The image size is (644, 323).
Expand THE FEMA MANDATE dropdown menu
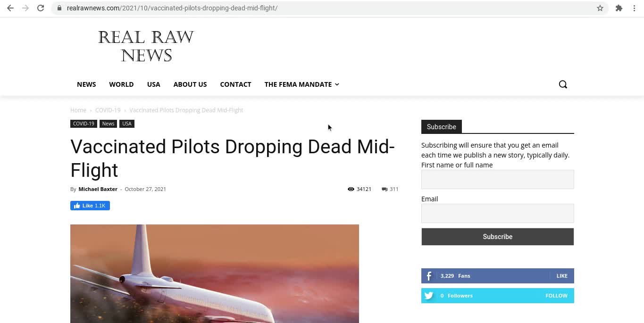(301, 84)
